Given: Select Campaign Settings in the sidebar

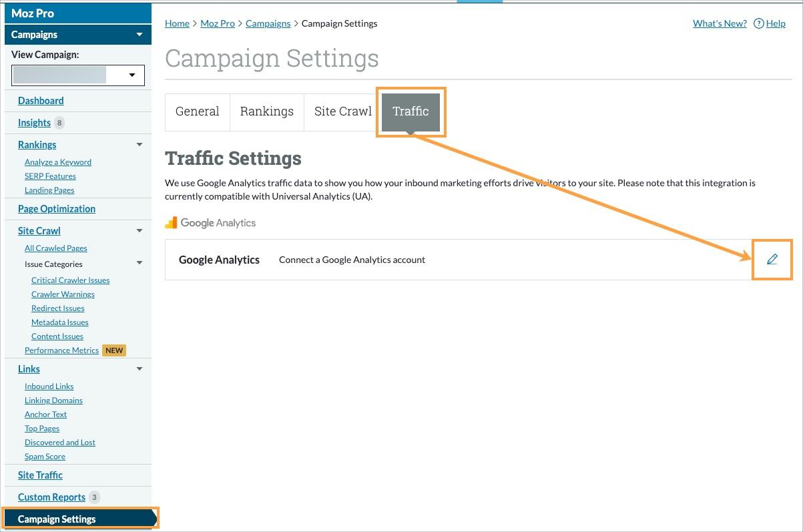Looking at the screenshot, I should pyautogui.click(x=56, y=518).
